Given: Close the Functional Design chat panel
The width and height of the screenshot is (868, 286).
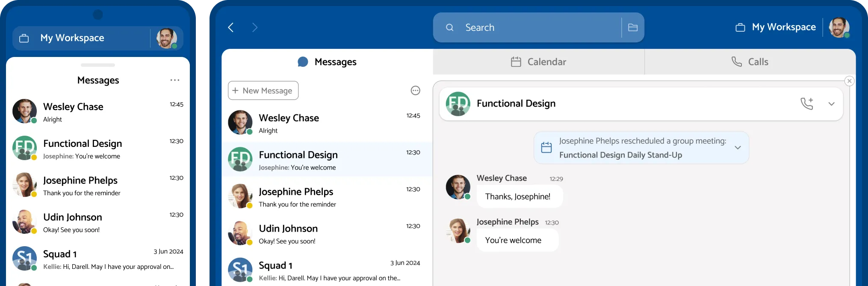Looking at the screenshot, I should (x=849, y=81).
